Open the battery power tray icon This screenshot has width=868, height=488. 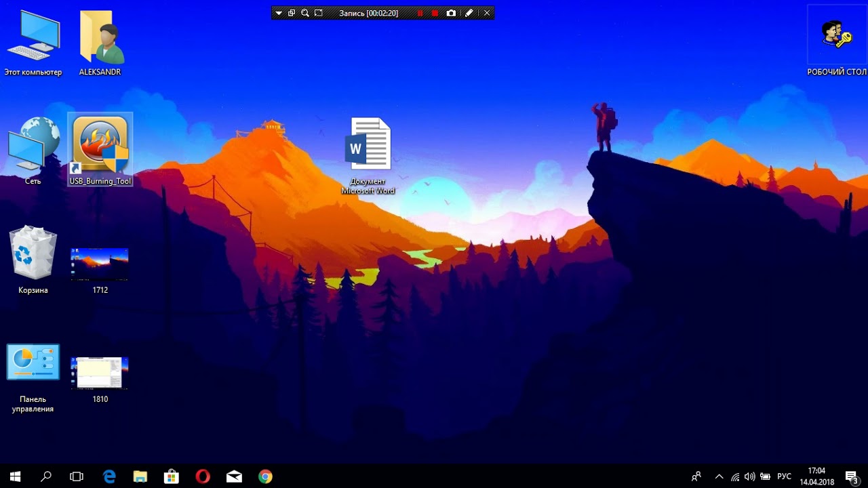tap(765, 476)
